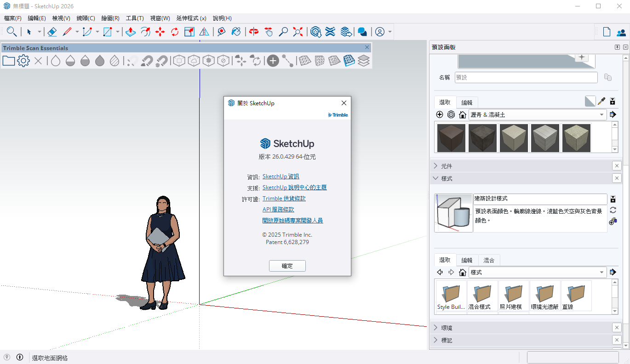The width and height of the screenshot is (630, 364).
Task: Pin the 預設面板 tray with pushpin
Action: pyautogui.click(x=617, y=47)
